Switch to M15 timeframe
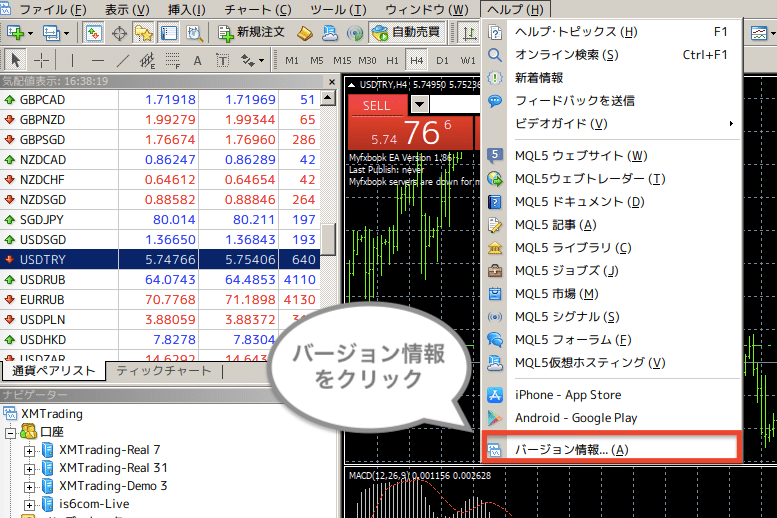Screen dimensions: 777x518 [342, 60]
